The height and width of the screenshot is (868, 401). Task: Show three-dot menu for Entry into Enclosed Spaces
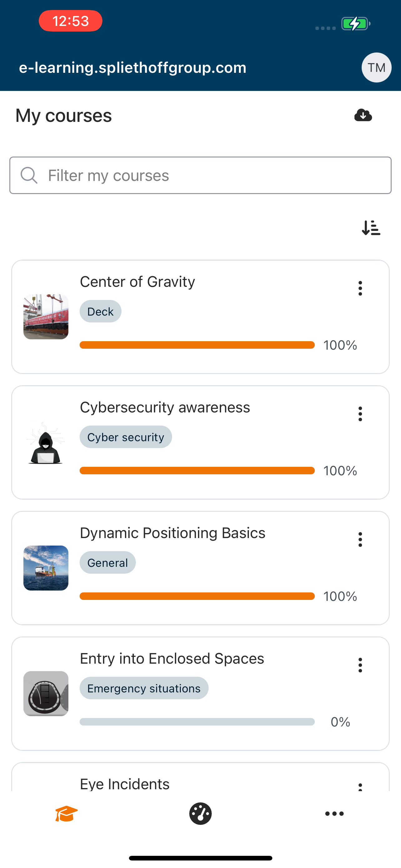(x=360, y=665)
